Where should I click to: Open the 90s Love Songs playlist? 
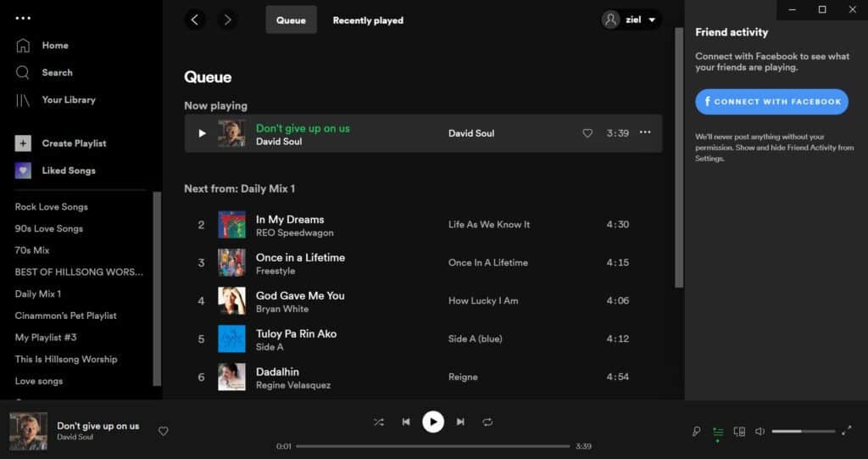[x=48, y=228]
